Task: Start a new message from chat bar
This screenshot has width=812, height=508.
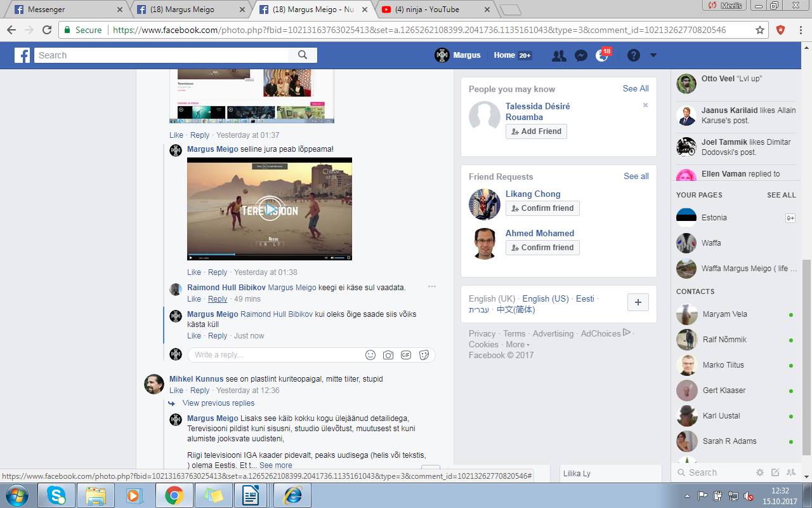Action: coord(775,472)
